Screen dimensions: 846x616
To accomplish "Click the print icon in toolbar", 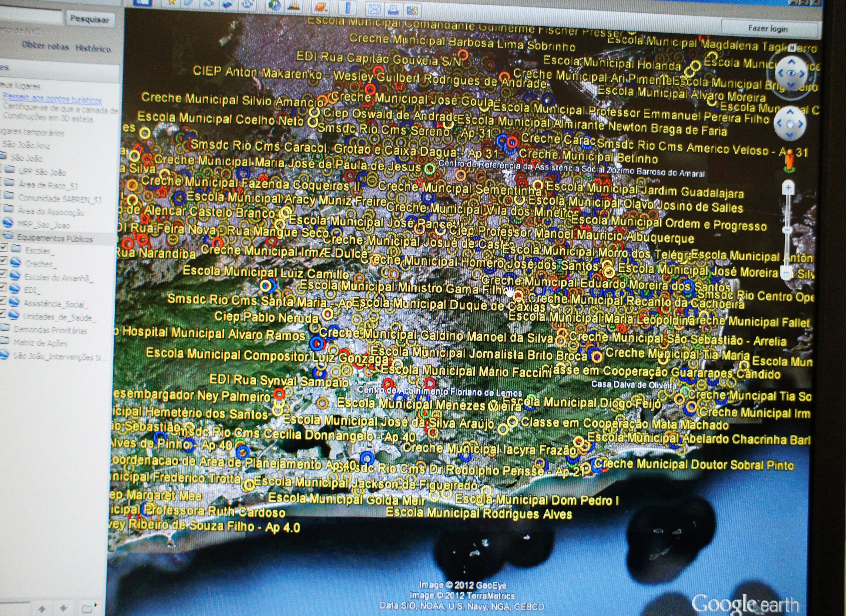I will pos(393,10).
